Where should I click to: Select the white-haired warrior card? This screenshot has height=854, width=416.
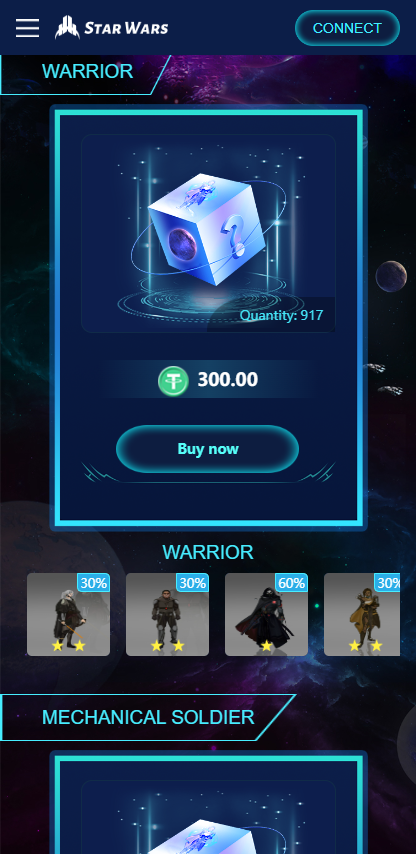click(69, 614)
